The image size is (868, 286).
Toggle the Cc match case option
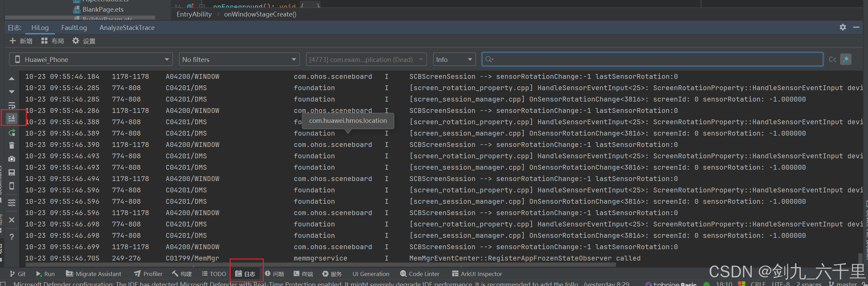point(833,59)
